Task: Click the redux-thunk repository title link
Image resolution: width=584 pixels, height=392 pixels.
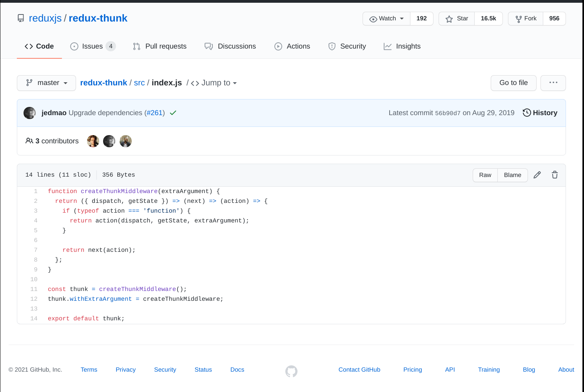Action: pyautogui.click(x=98, y=18)
